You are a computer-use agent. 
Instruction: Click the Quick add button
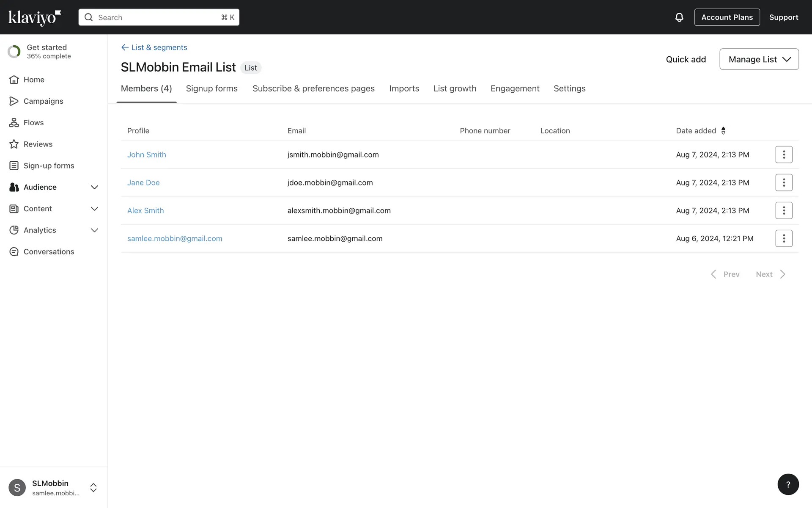tap(686, 59)
